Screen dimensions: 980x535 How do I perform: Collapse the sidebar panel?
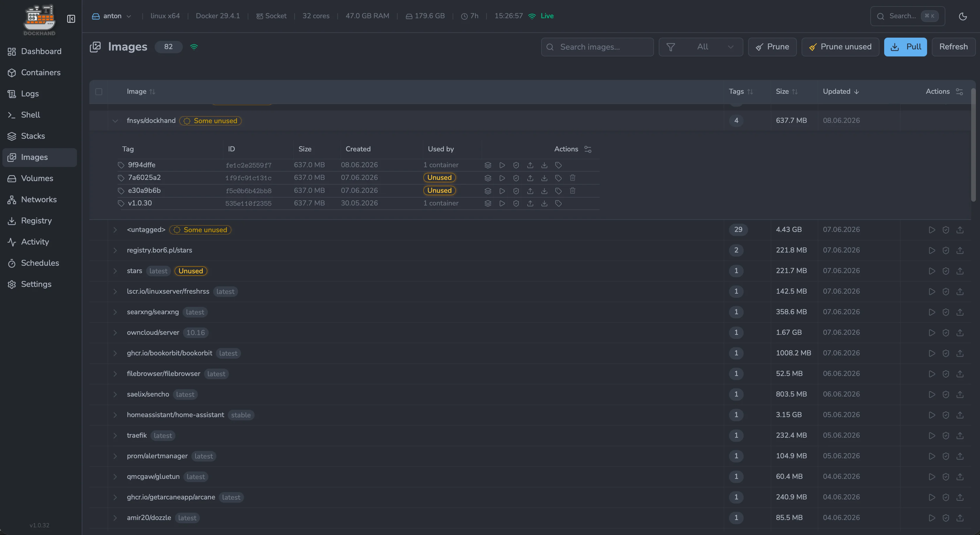click(x=71, y=19)
